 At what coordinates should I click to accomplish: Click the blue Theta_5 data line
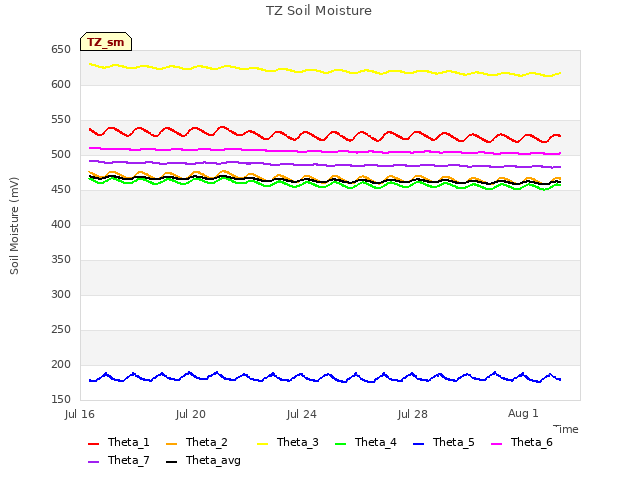click(x=323, y=376)
